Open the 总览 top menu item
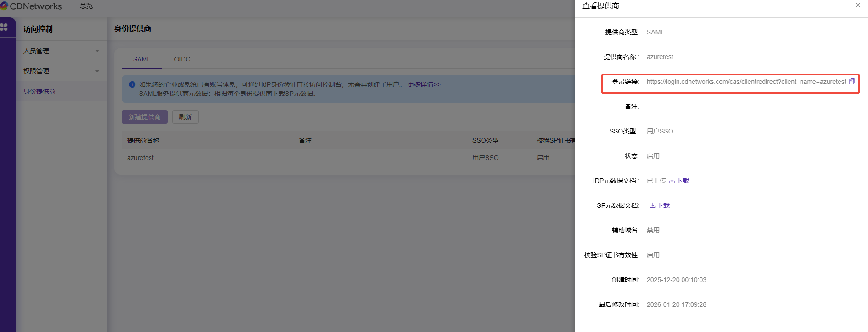Screen dimensions: 868x332 86,6
